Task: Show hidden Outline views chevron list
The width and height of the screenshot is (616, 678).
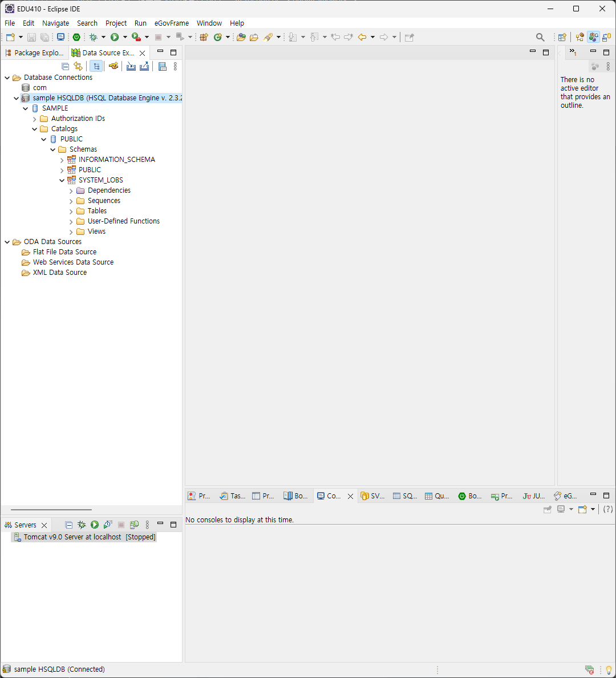Action: point(573,52)
